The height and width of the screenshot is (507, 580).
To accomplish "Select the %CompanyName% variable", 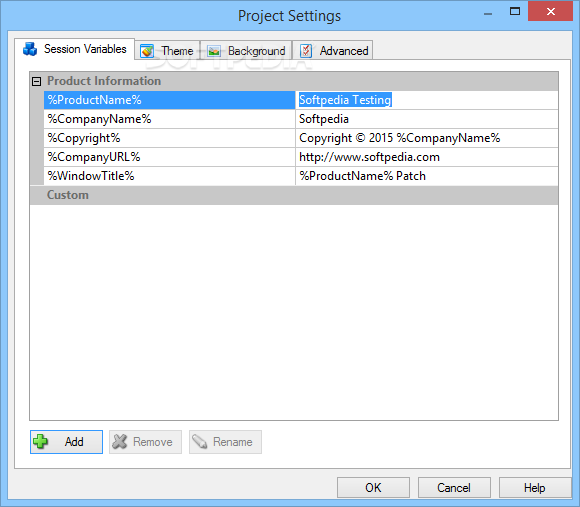I will (169, 119).
